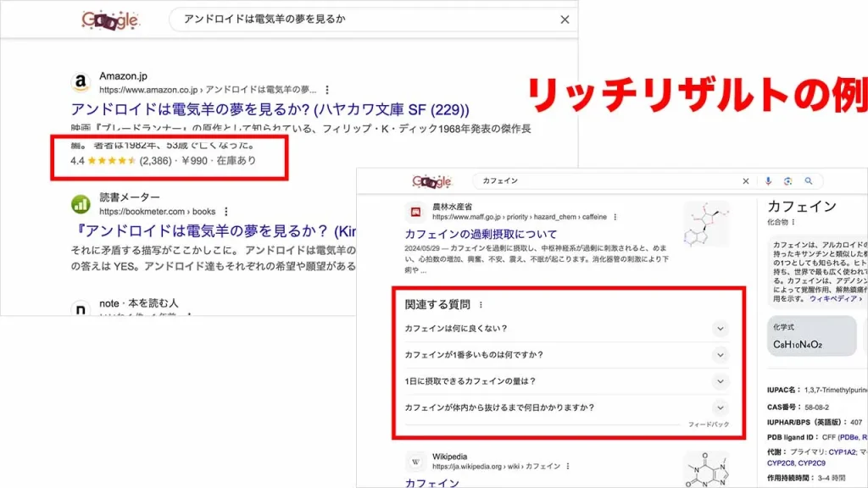Screen dimensions: 868x488
Task: Expand question カフェインが1番多いものは何ですか？
Action: (720, 355)
